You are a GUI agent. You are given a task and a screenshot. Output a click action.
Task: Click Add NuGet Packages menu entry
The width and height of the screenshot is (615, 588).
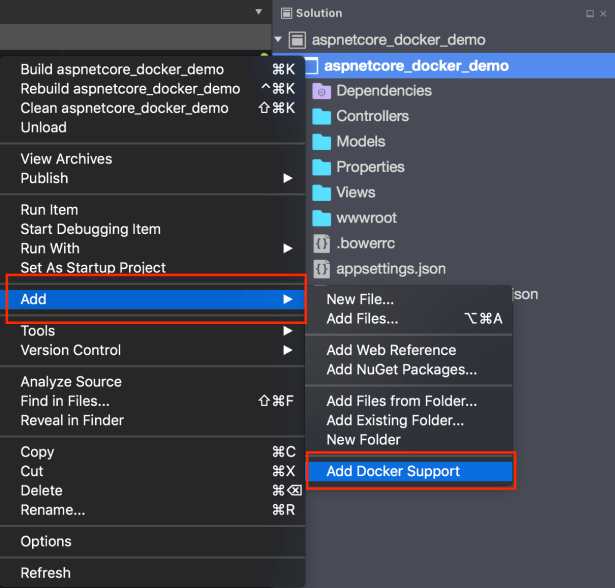[401, 369]
